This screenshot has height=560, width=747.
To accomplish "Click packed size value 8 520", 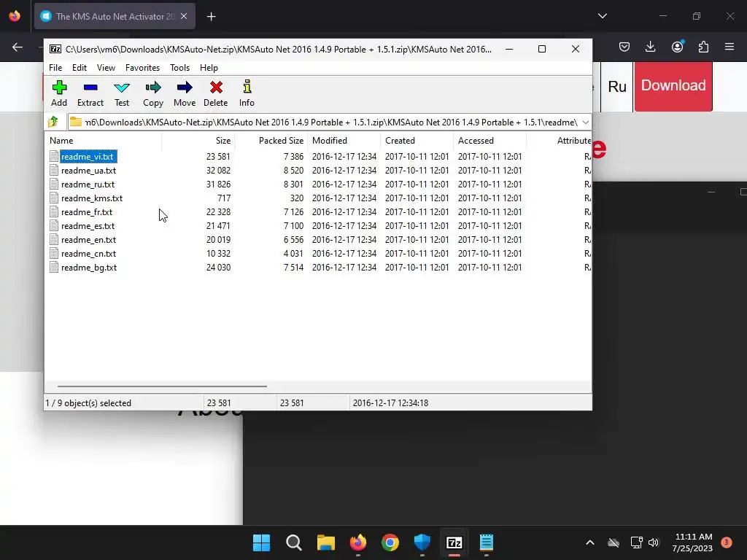I will 293,171.
